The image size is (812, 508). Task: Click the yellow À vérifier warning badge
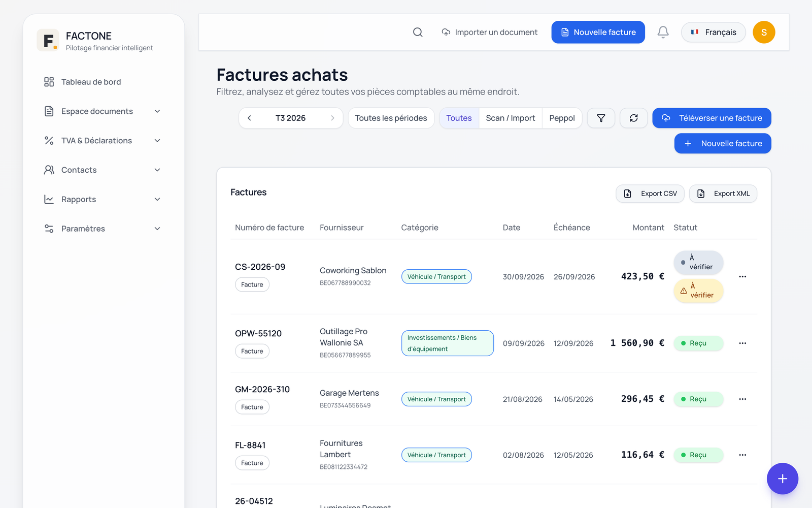698,291
